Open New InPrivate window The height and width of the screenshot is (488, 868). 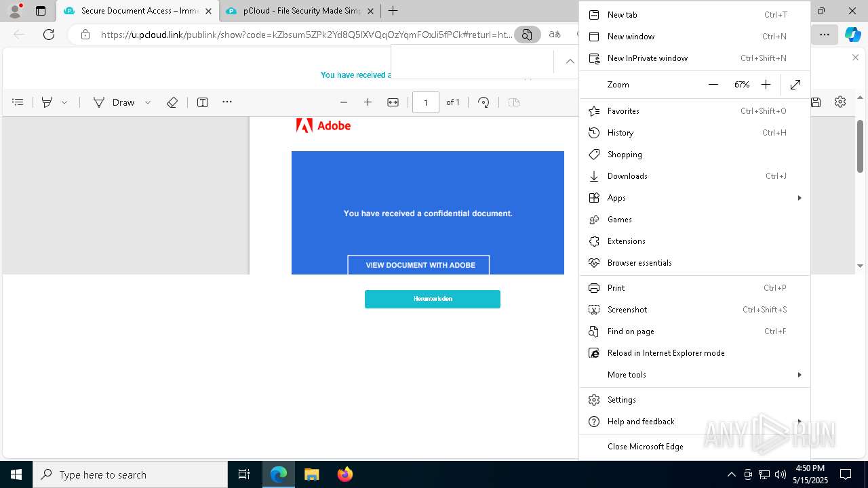point(695,58)
